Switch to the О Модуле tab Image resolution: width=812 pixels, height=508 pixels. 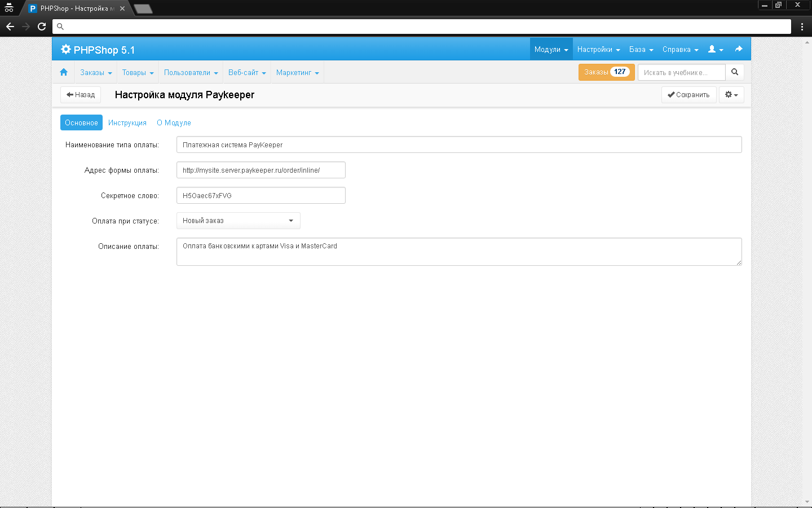point(174,123)
